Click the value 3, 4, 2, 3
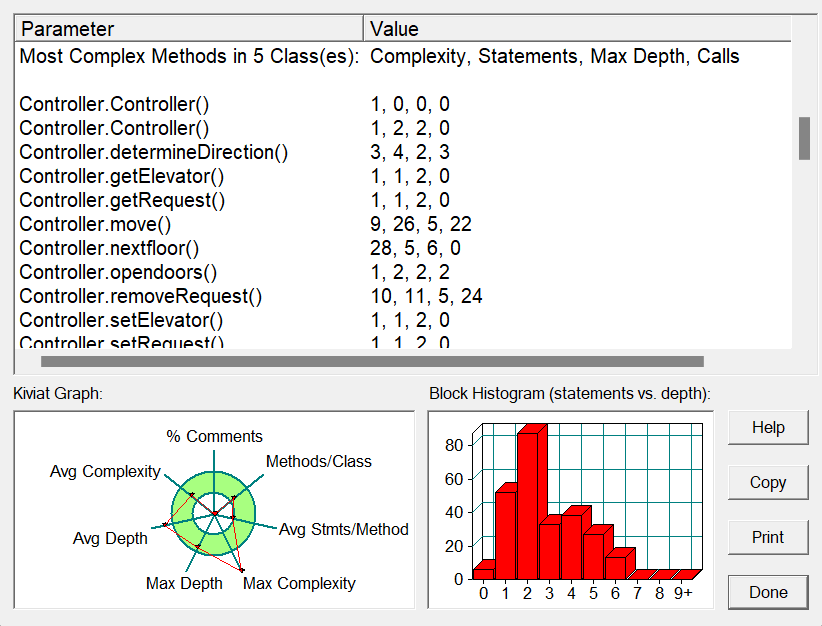 click(410, 152)
